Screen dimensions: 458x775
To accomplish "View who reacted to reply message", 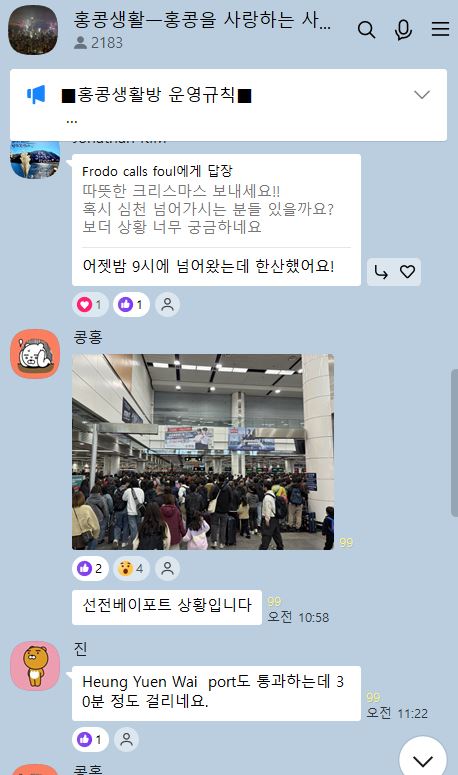I will point(167,304).
